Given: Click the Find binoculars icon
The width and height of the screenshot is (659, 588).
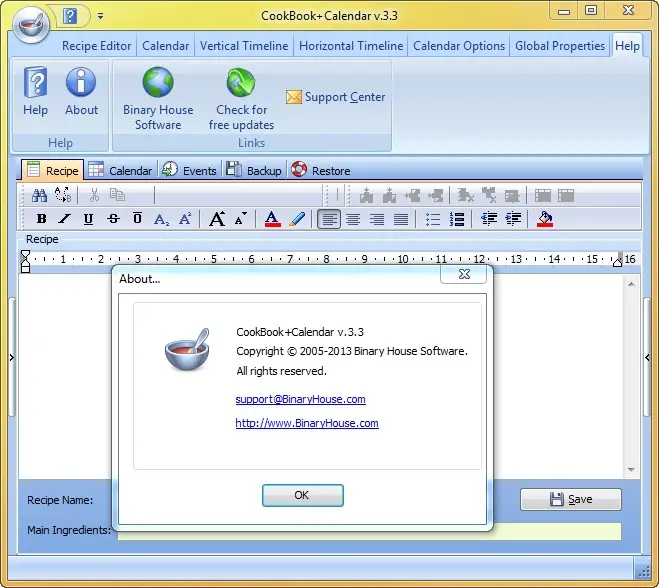Looking at the screenshot, I should (x=40, y=195).
